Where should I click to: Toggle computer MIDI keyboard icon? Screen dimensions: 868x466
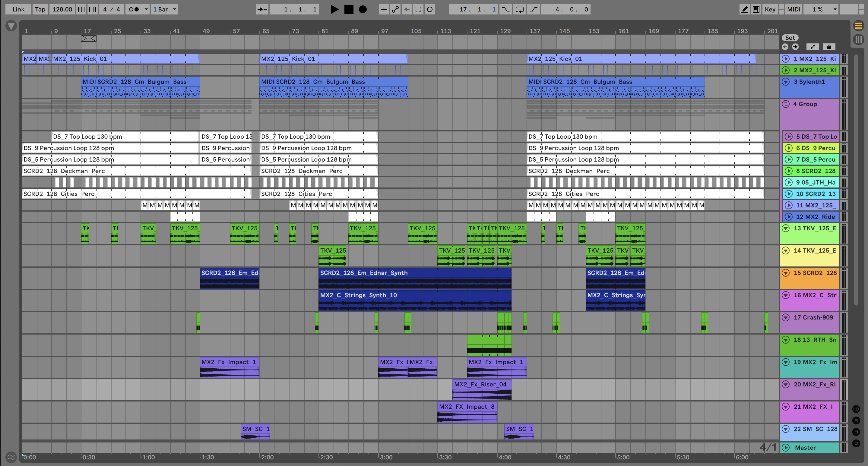(x=756, y=9)
